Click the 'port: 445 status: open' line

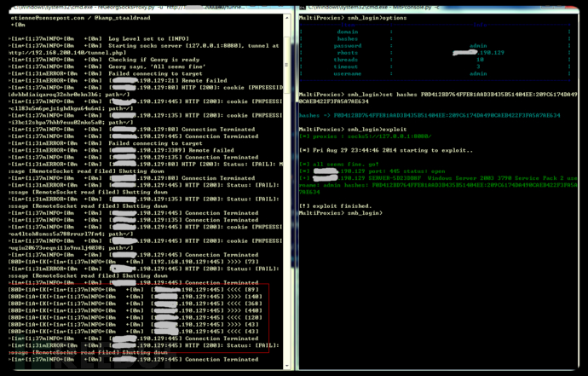click(x=372, y=171)
